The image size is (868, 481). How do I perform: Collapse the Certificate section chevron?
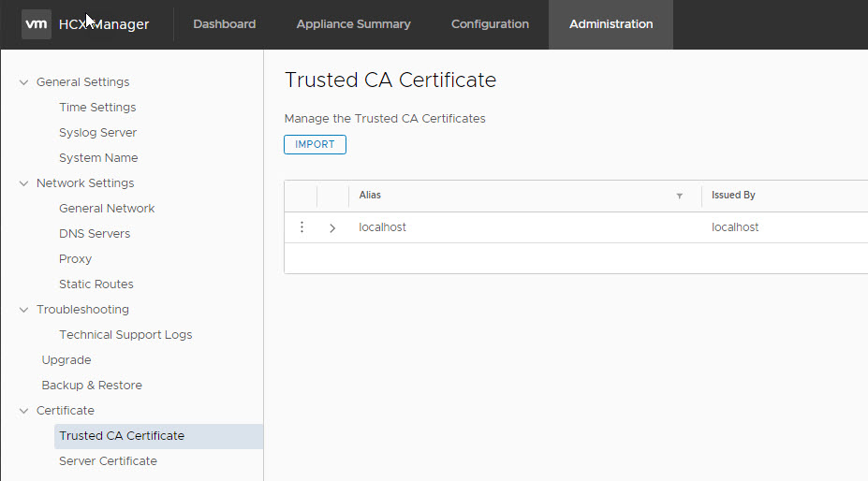point(24,411)
